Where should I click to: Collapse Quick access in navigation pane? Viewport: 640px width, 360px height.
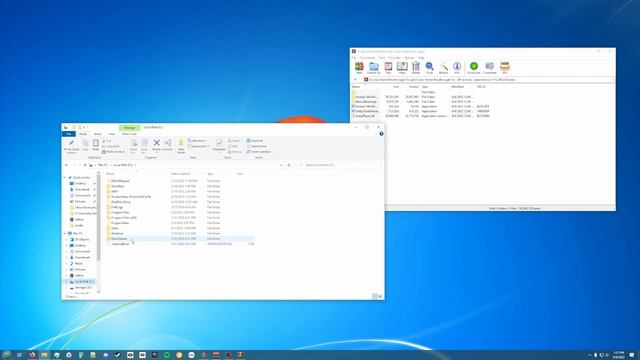(64, 178)
